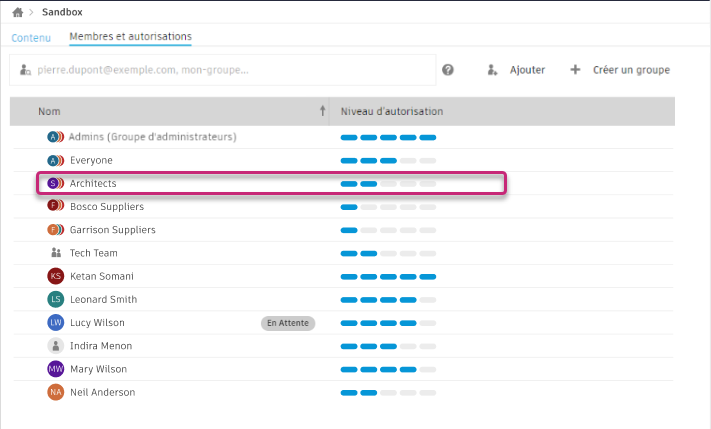Click the Architects group avatar icon
Image resolution: width=711 pixels, height=429 pixels.
55,183
